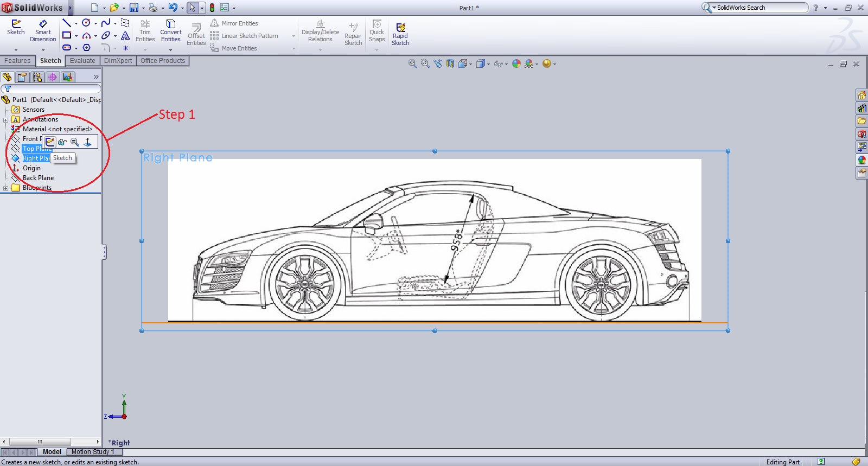The width and height of the screenshot is (868, 466).
Task: Open the Open-file dropdown arrow
Action: 124,8
